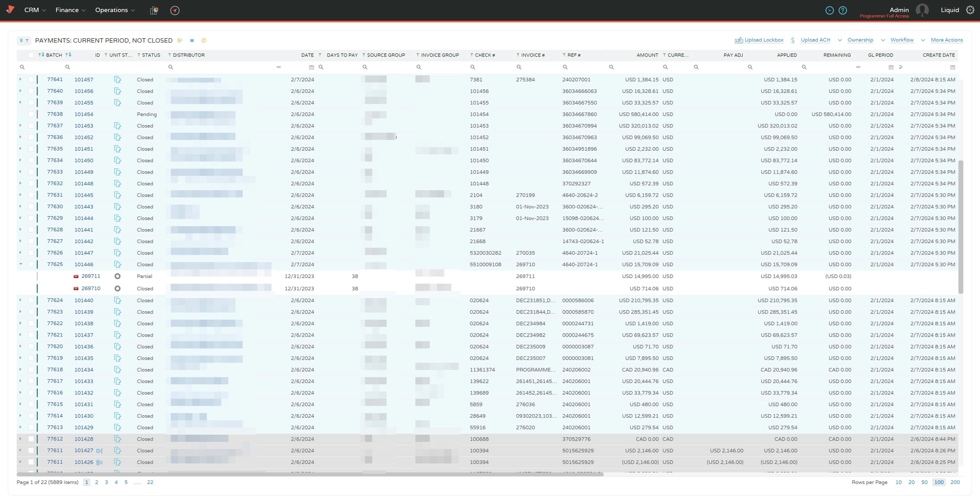Click the clock history icon in header
Screen dimensions: 980x504
pos(829,10)
